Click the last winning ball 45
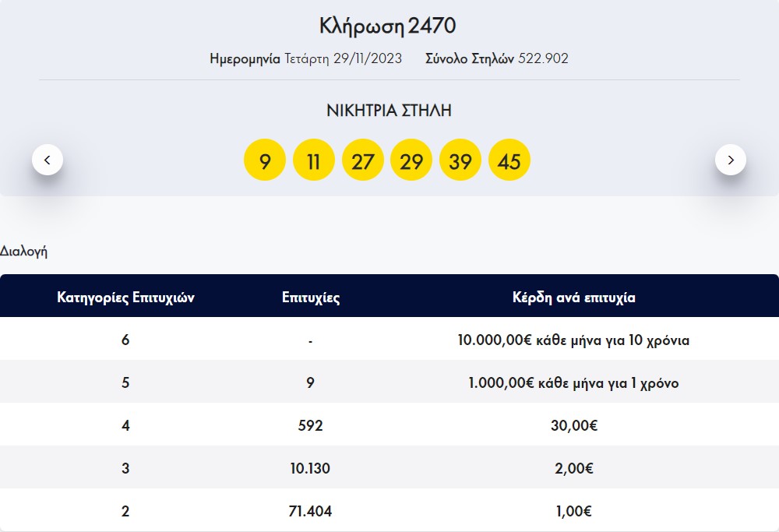The height and width of the screenshot is (532, 779). [x=509, y=159]
